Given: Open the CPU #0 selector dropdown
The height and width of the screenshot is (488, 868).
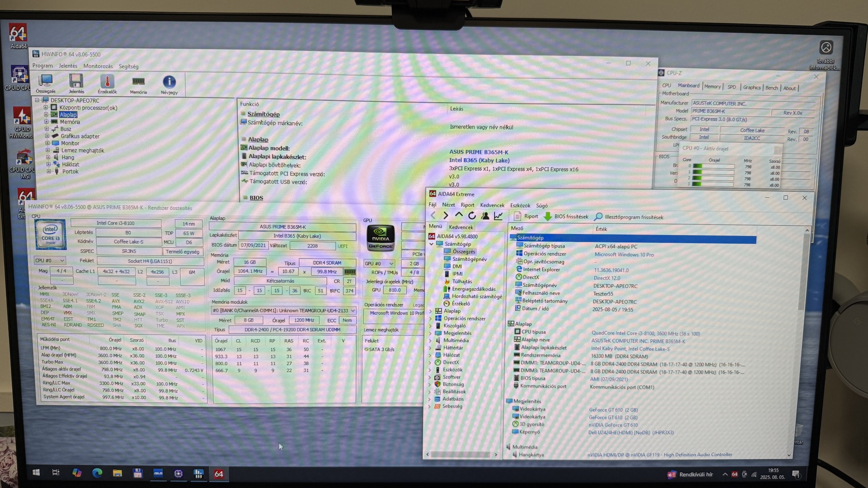Looking at the screenshot, I should coord(49,261).
